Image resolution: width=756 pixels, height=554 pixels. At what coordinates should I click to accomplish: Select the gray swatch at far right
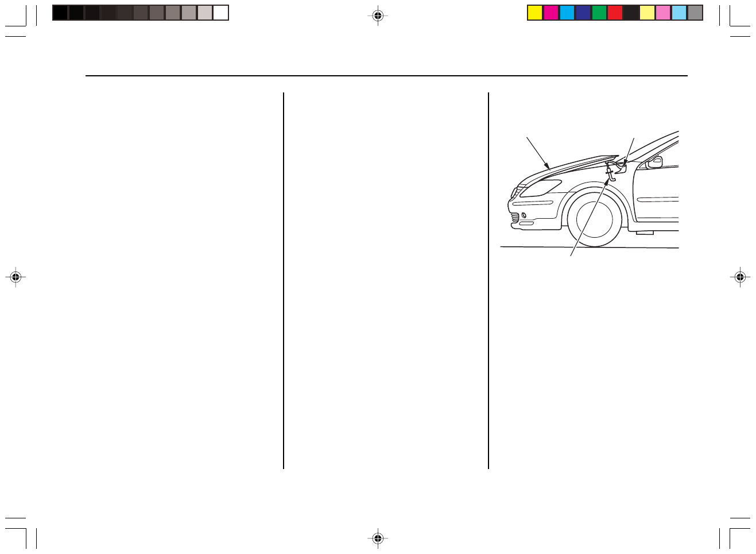click(x=695, y=13)
